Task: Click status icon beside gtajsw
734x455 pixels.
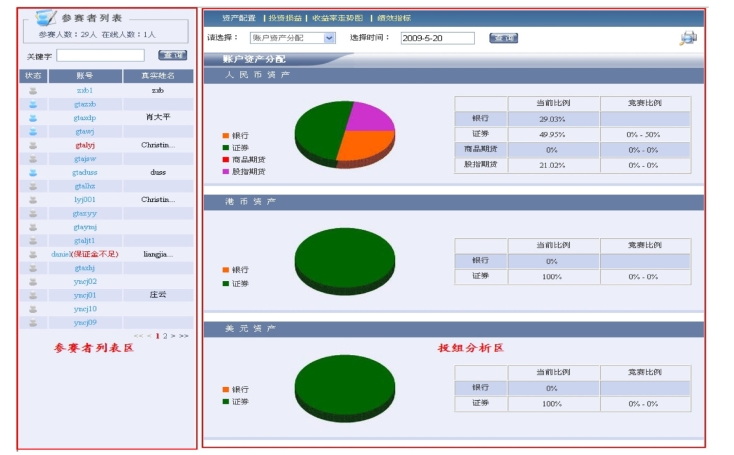Action: tap(33, 159)
